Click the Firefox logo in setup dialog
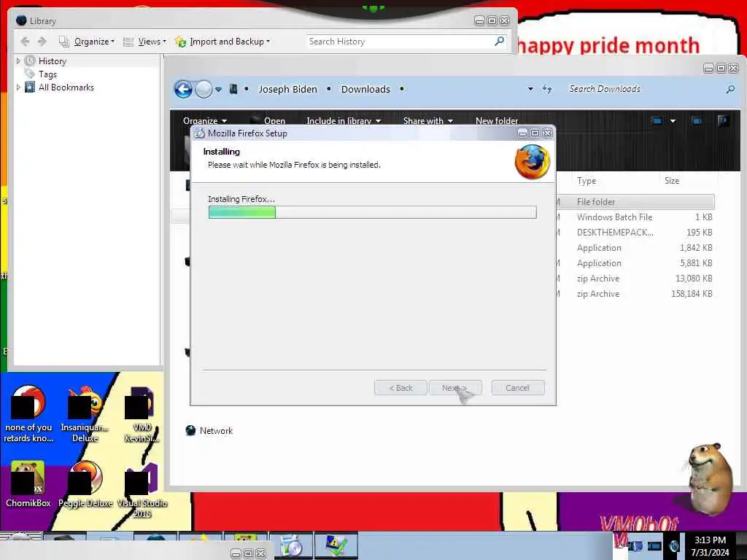The width and height of the screenshot is (747, 560). 532,162
